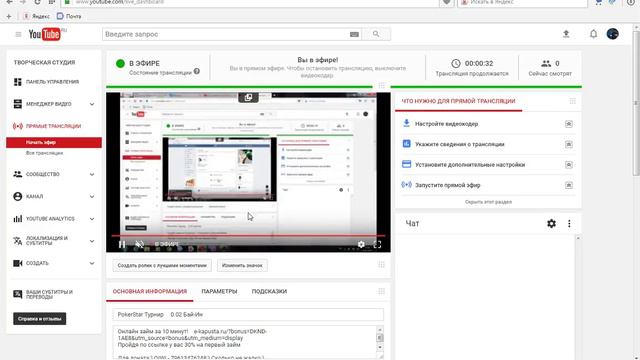Screen dimensions: 640x360
Task: Switch to the Подсказки tab
Action: (x=269, y=291)
